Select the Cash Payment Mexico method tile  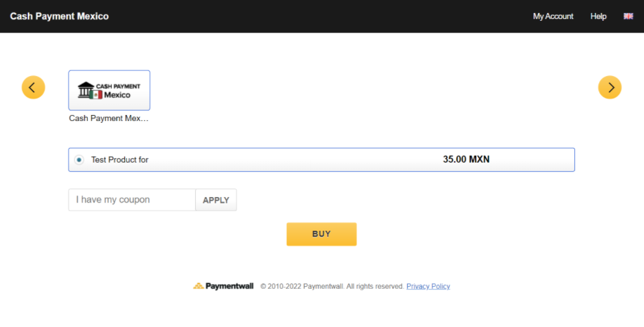109,90
